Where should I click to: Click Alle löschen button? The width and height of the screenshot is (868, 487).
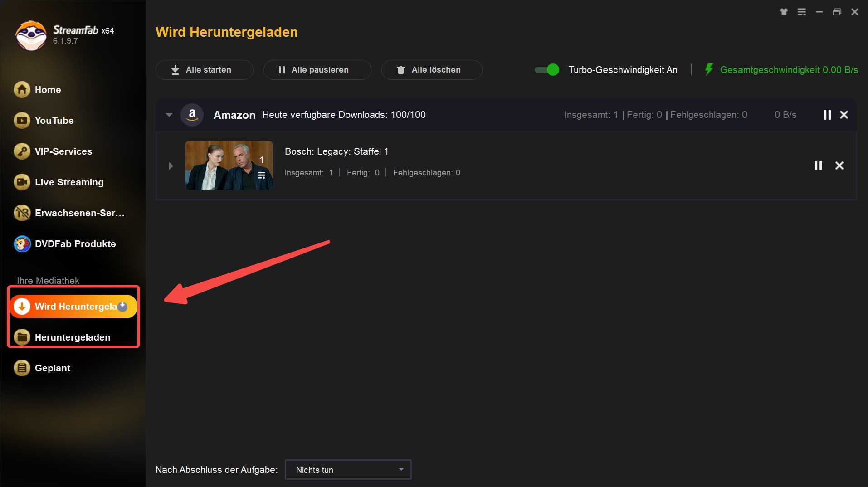[431, 70]
